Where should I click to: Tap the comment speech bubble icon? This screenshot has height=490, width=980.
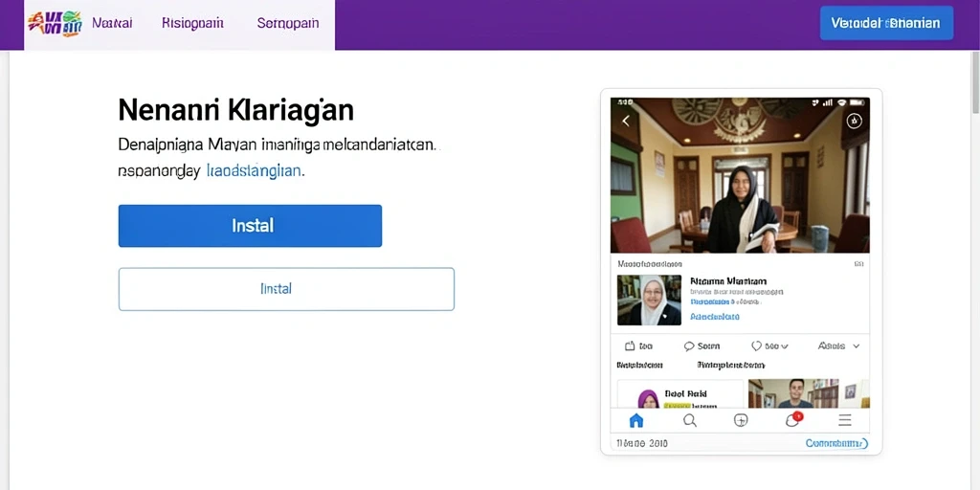coord(689,345)
